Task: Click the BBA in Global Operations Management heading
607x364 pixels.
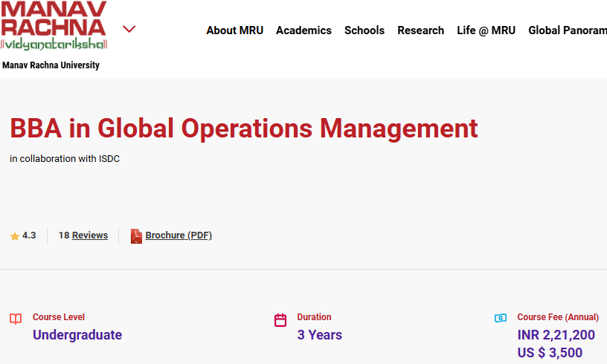Action: [244, 129]
